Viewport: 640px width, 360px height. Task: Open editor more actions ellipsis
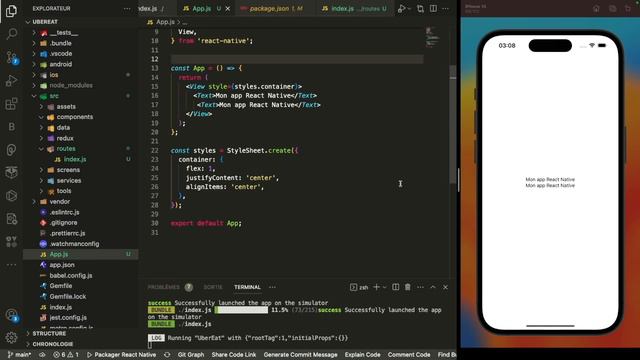click(x=446, y=9)
